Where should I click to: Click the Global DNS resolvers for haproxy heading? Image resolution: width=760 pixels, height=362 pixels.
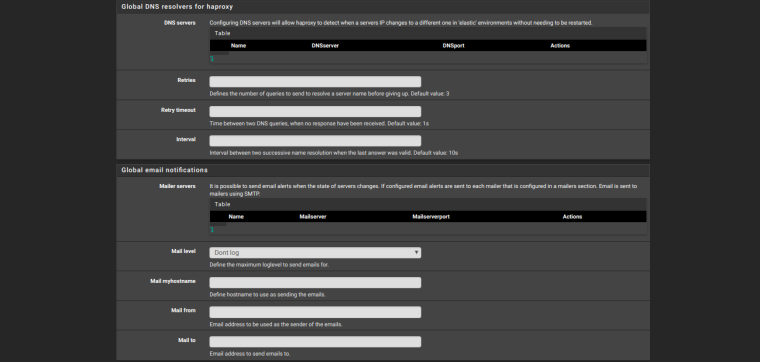[x=177, y=7]
